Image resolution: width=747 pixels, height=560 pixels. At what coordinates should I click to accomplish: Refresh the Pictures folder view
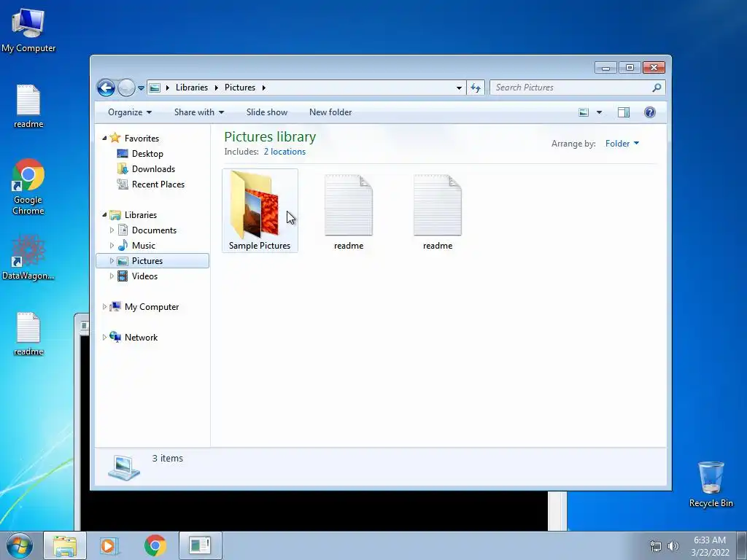pos(476,87)
